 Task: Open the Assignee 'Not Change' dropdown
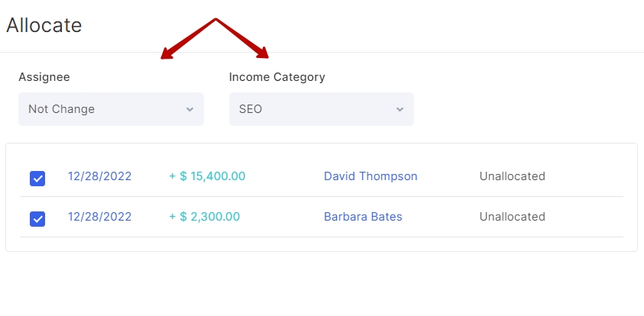111,109
